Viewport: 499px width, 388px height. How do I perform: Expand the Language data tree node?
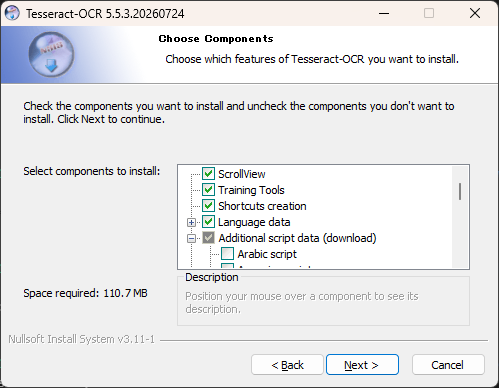[x=191, y=222]
